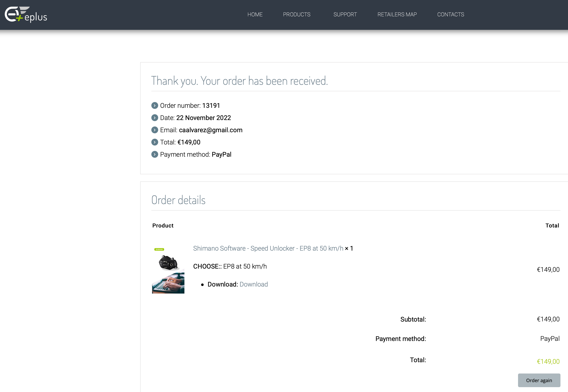
Task: Click the 'Payment method:' label in order table
Action: point(401,339)
